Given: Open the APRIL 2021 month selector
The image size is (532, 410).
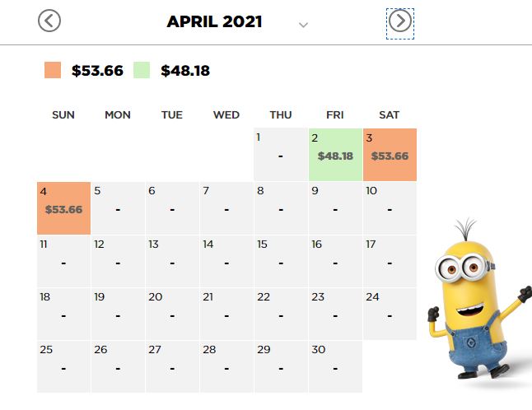Looking at the screenshot, I should [x=214, y=21].
